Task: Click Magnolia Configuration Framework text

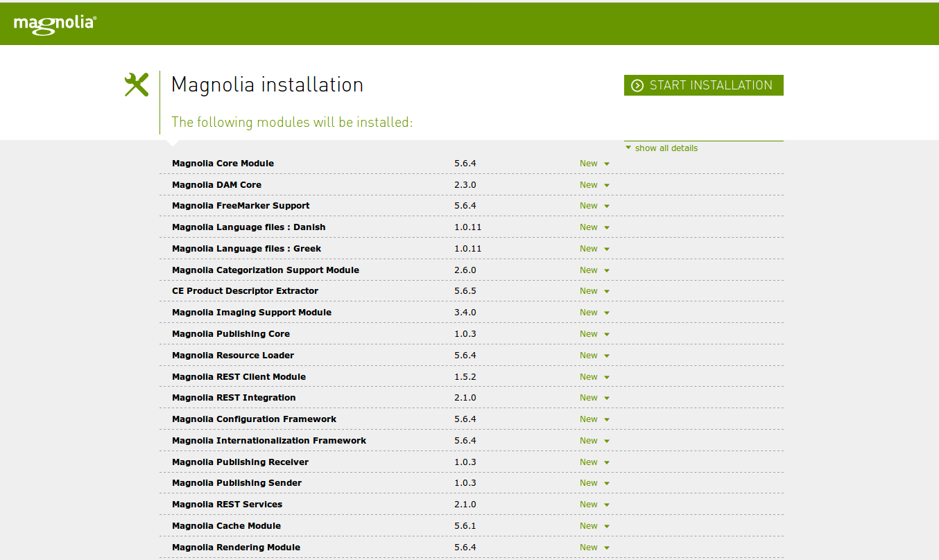Action: (254, 419)
